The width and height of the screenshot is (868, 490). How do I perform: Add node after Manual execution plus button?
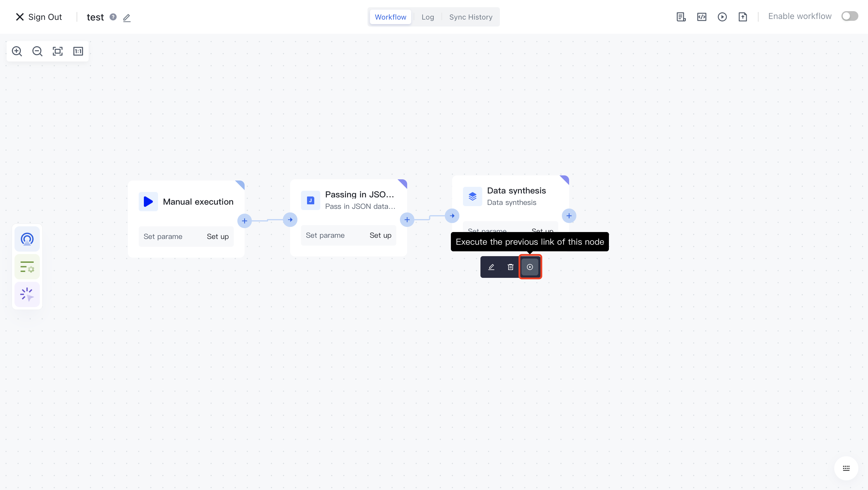tap(244, 221)
